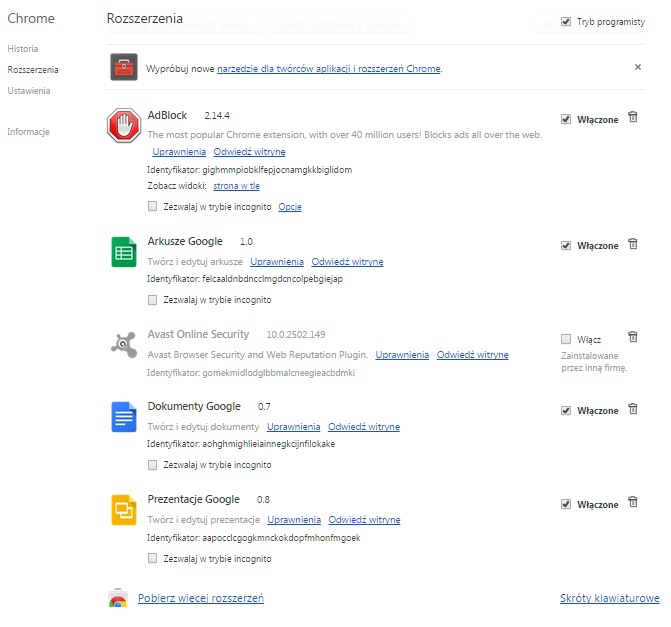This screenshot has width=671, height=627.
Task: Enable Avast Online Security via Włącz checkbox
Action: point(566,339)
